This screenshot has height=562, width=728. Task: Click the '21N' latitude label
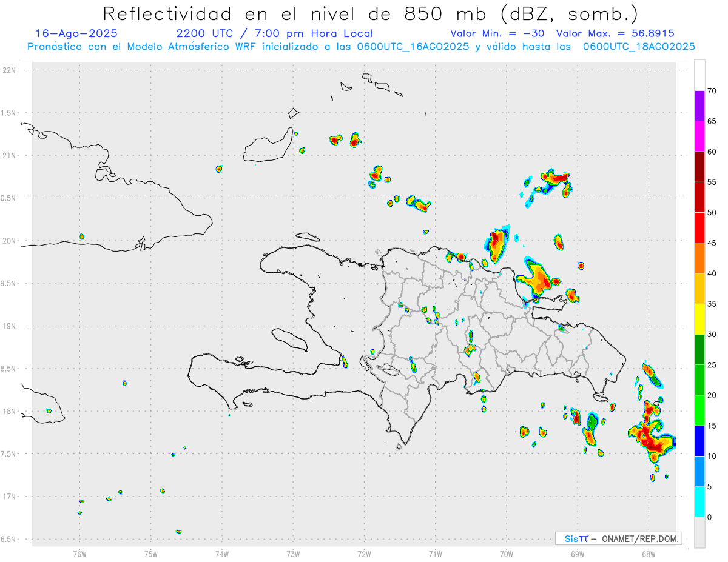[x=10, y=156]
